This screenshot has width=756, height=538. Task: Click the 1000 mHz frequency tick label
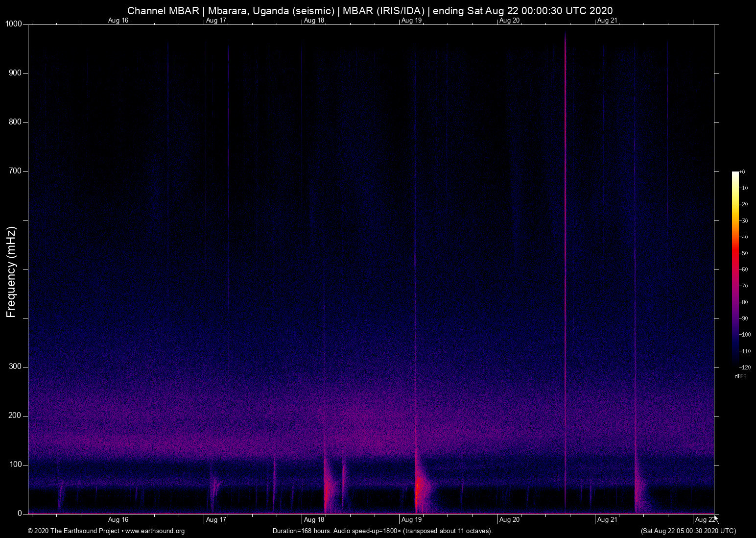click(x=13, y=23)
